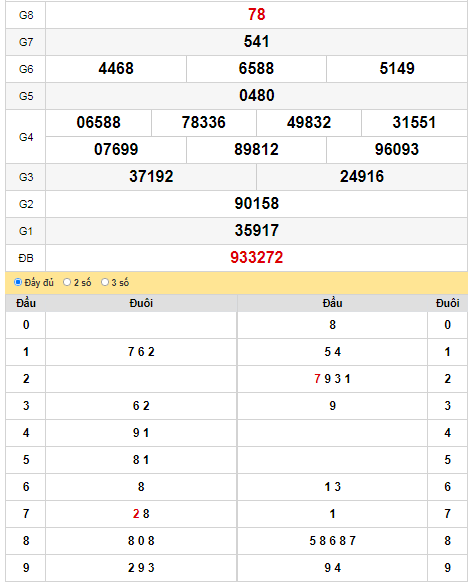Viewport: 472px width, 585px height.
Task: Click the G3 number 37192
Action: pos(151,176)
